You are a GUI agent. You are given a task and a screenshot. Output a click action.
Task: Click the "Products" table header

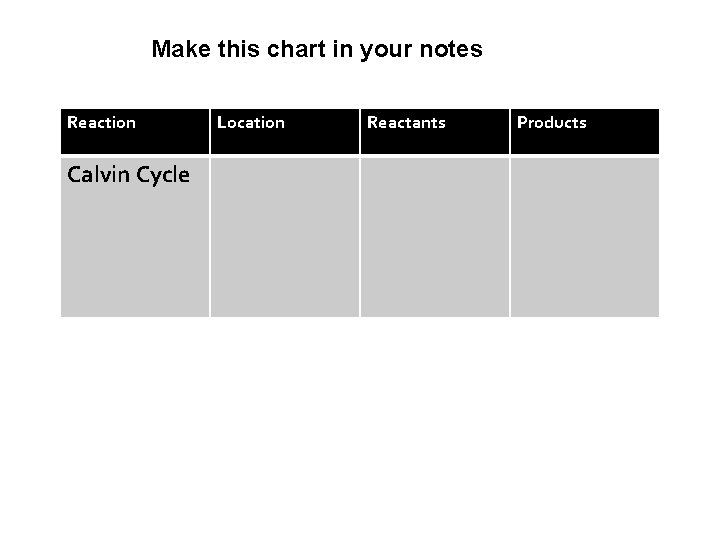click(585, 131)
